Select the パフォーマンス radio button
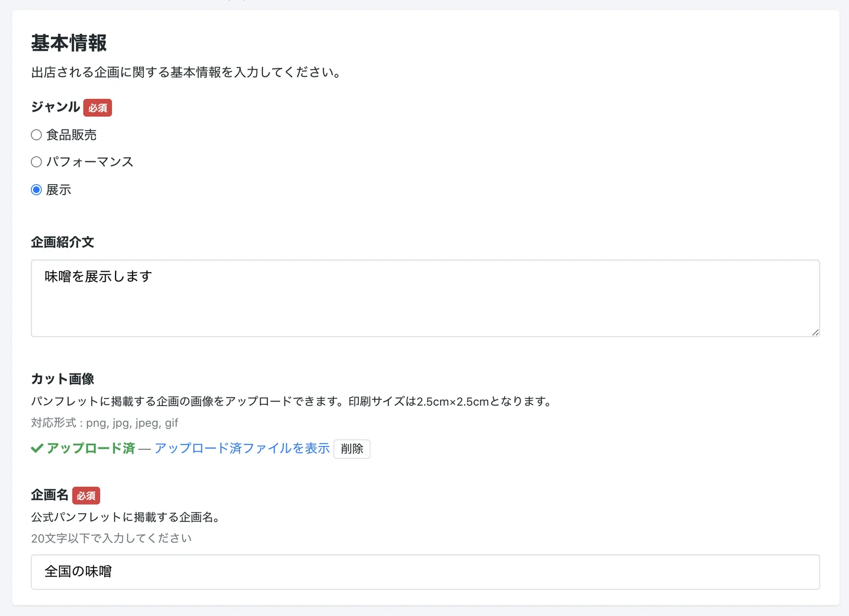Screen dimensions: 849x616 coord(36,162)
